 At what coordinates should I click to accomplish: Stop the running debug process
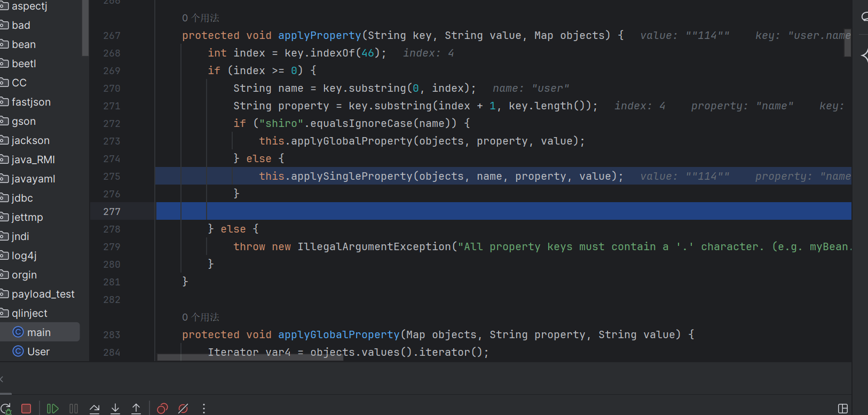coord(26,409)
